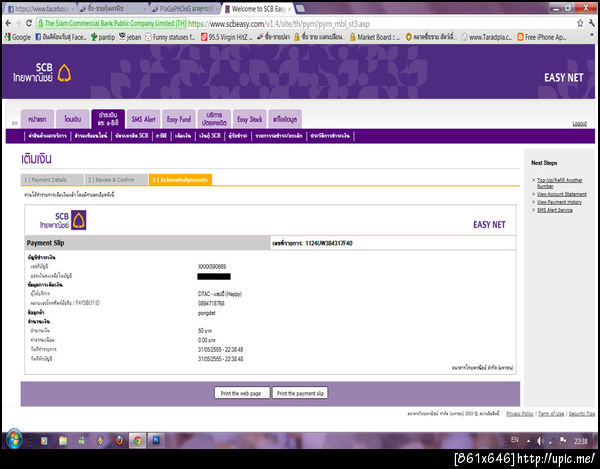Open Windows Explorer from the taskbar
600x469 pixels.
tap(63, 441)
